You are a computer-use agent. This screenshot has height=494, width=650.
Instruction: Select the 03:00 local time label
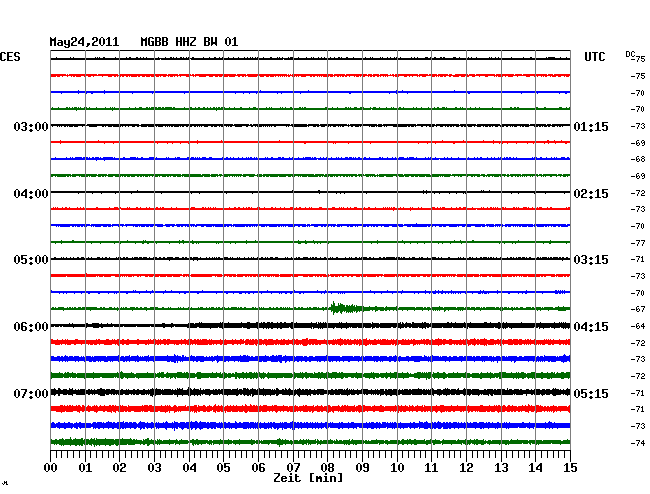[31, 126]
